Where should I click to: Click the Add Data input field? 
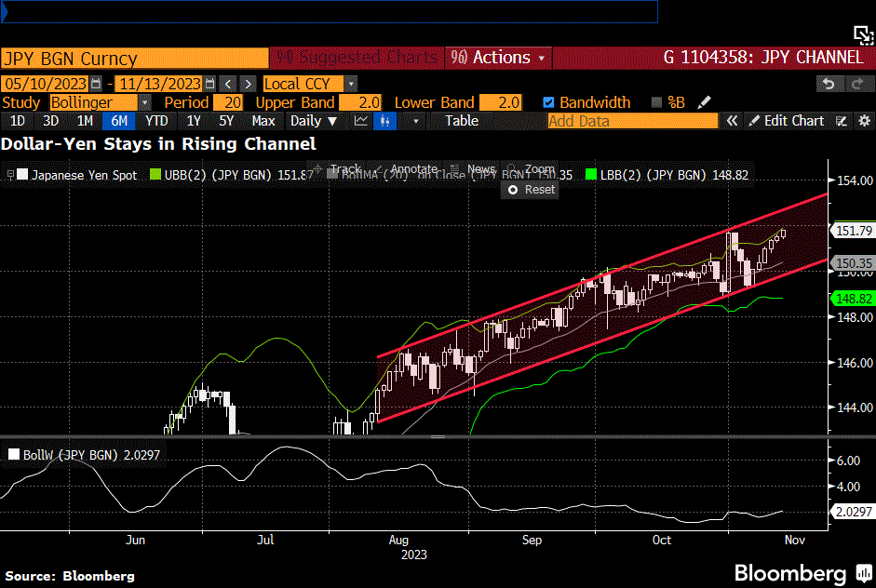(x=632, y=121)
